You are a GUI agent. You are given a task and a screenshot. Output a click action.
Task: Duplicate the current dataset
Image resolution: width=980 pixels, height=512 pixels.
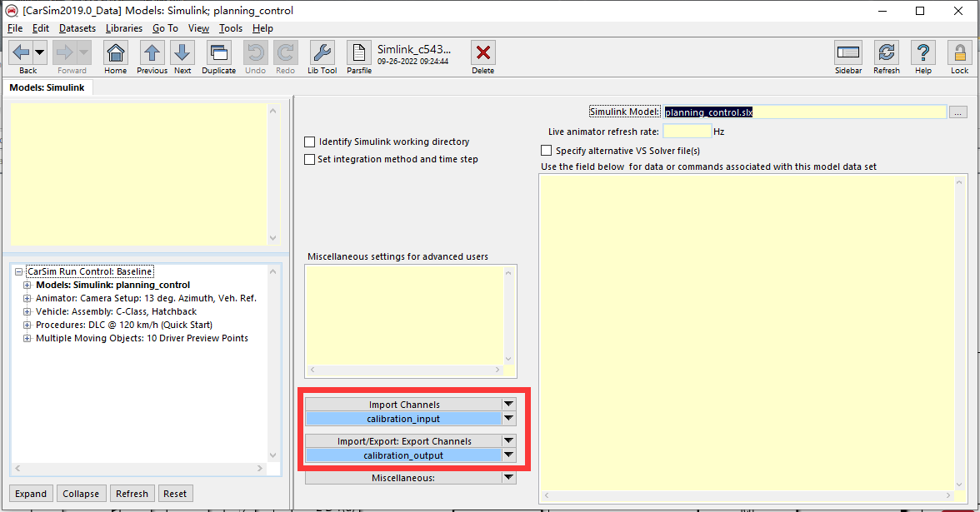point(218,52)
